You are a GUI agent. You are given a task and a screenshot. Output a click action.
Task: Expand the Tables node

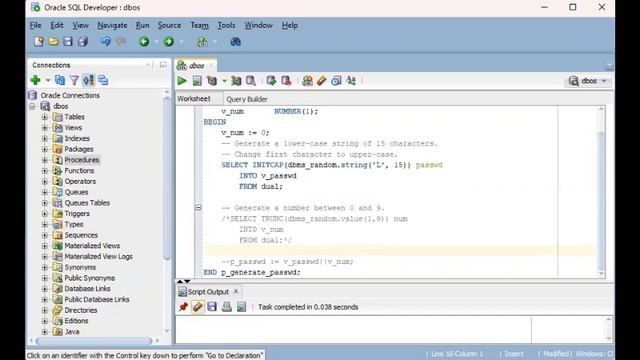click(45, 117)
